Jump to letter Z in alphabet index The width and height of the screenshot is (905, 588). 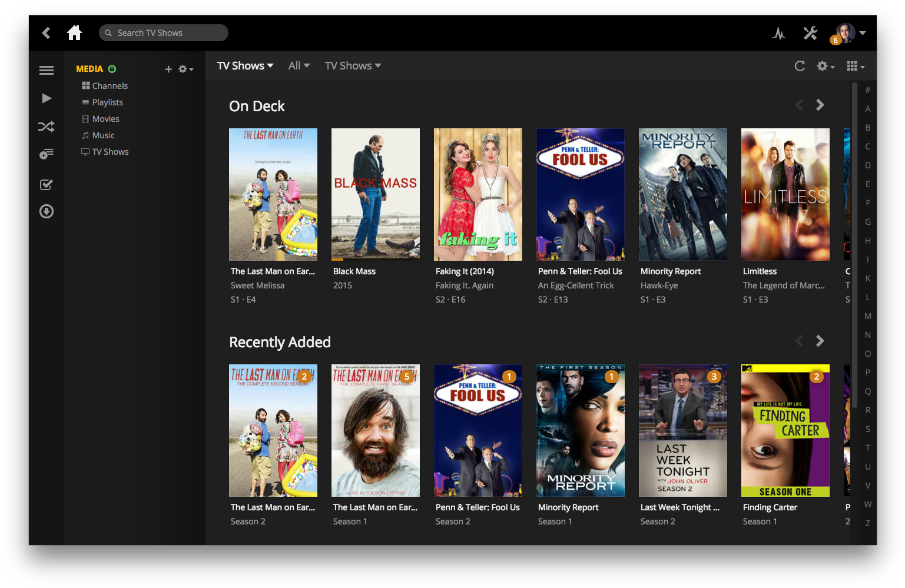pyautogui.click(x=868, y=523)
